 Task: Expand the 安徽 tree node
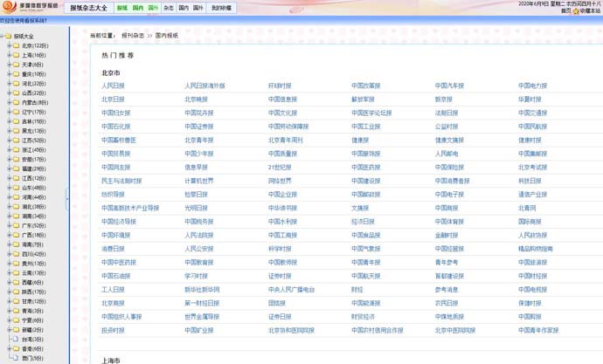point(10,159)
